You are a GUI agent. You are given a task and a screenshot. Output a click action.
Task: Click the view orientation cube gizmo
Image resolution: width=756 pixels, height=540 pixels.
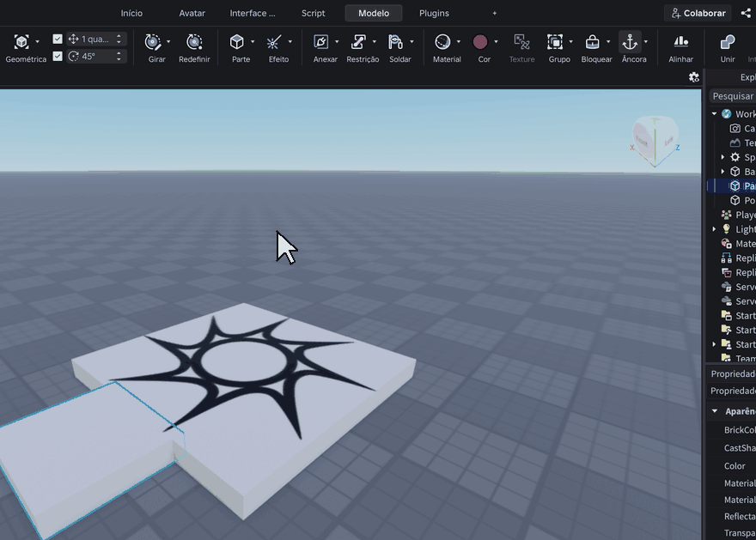pyautogui.click(x=655, y=141)
